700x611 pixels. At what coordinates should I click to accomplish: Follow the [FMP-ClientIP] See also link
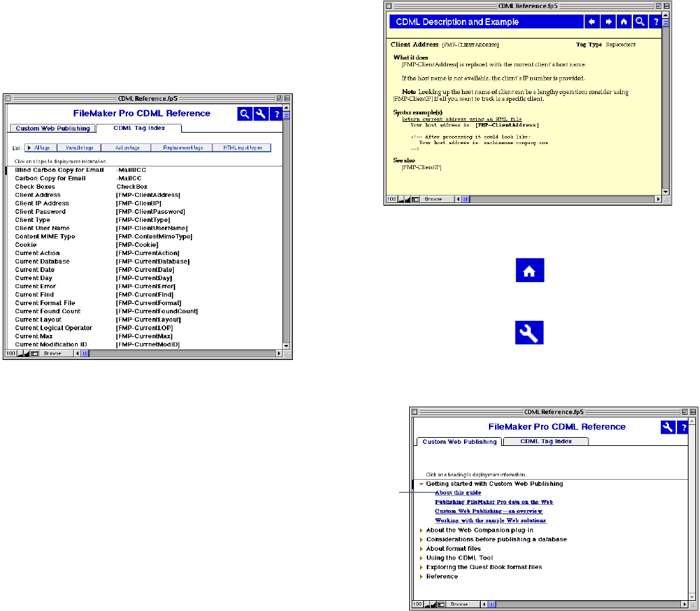(421, 167)
